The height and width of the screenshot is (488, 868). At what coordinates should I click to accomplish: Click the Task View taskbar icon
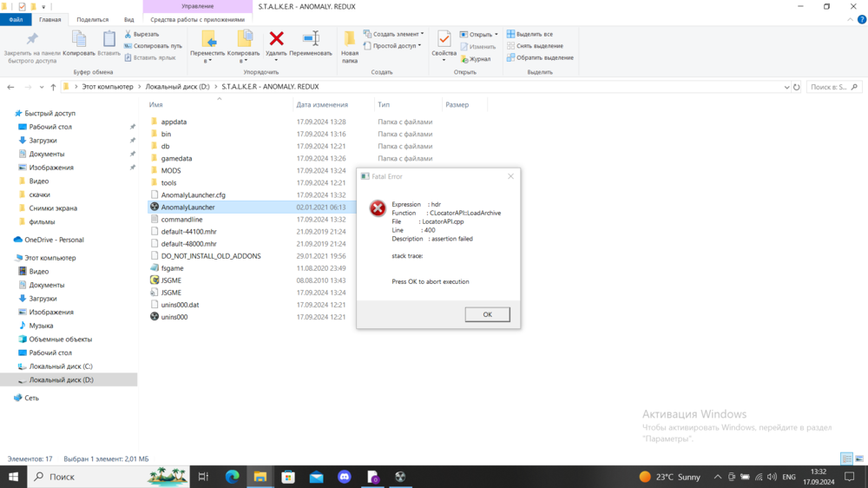tap(203, 477)
